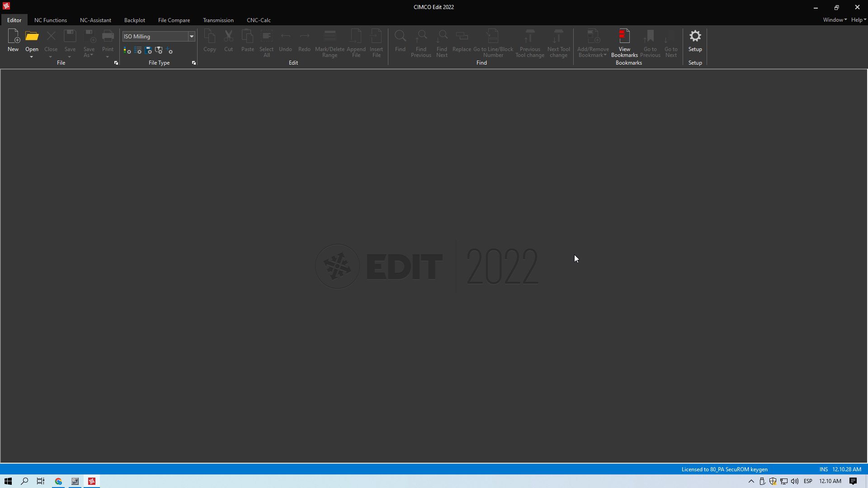Jump to the Previous Tool change
This screenshot has width=868, height=488.
pos(529,43)
